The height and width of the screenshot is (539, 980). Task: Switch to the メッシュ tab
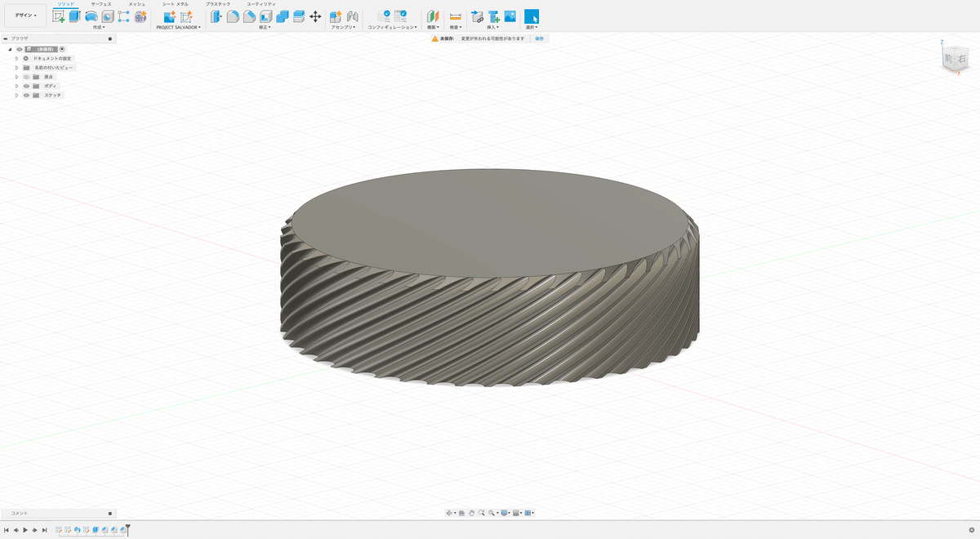pyautogui.click(x=136, y=4)
